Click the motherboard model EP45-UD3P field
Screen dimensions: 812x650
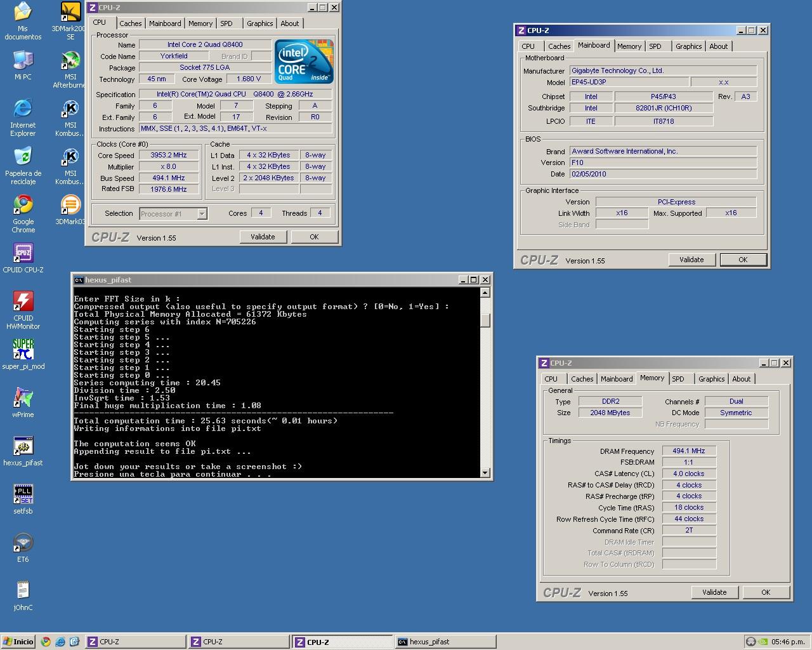coord(629,83)
